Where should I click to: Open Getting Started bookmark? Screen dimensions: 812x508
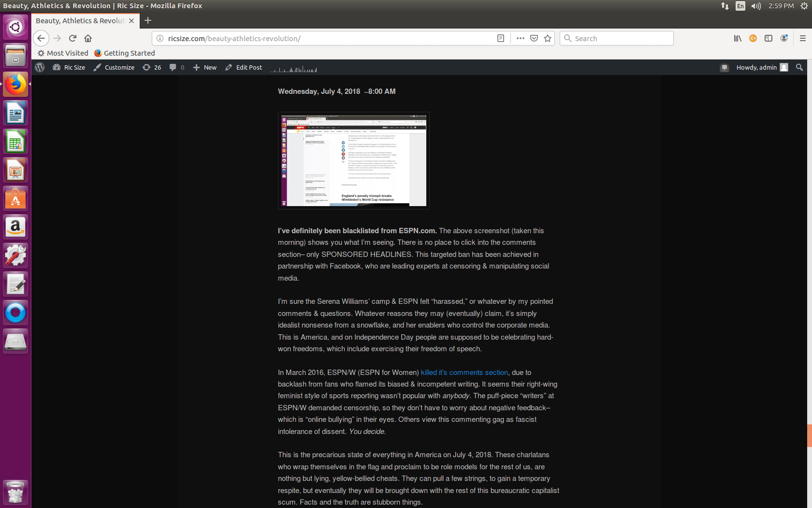125,53
